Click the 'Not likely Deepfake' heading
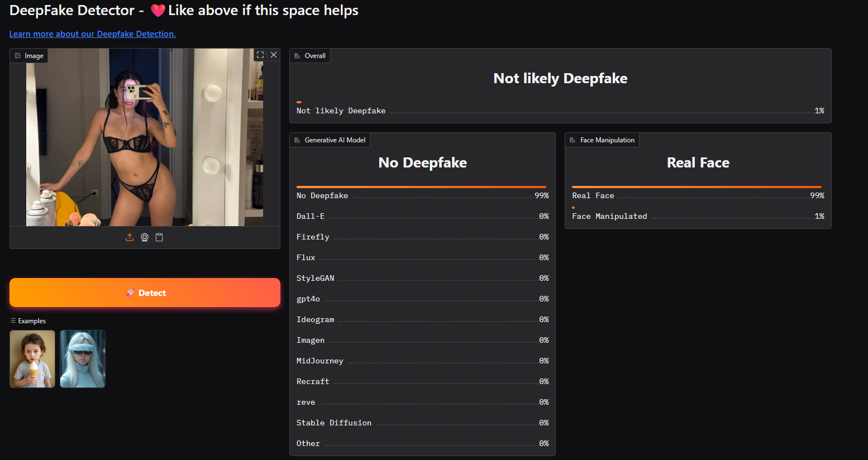 pyautogui.click(x=560, y=78)
